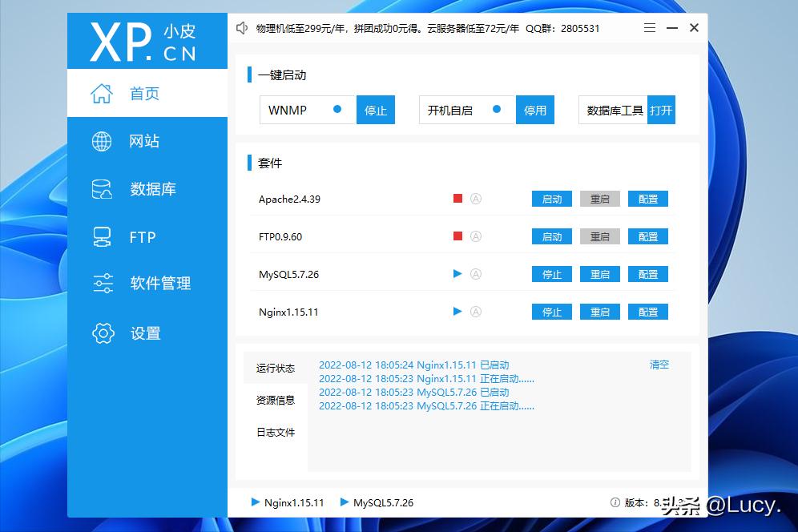Open the hamburger menu icon
This screenshot has width=798, height=532.
pos(650,28)
